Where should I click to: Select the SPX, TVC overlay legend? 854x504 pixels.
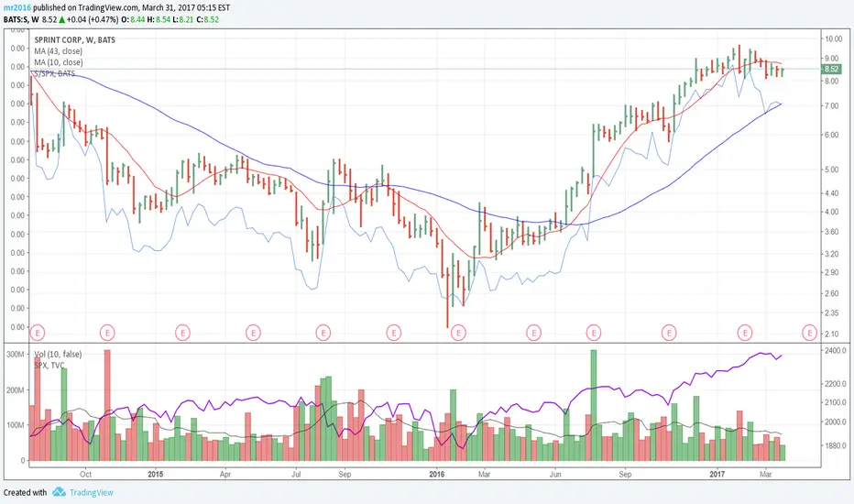click(x=49, y=365)
